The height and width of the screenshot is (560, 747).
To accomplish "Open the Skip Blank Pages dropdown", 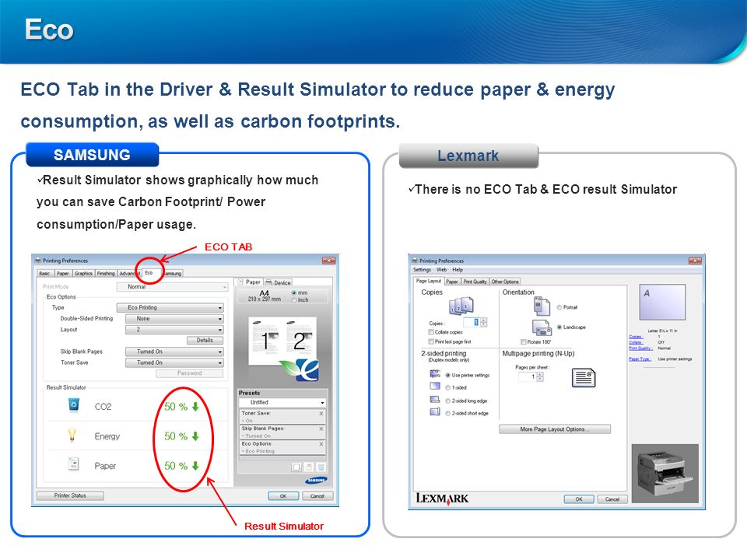I will coord(174,352).
